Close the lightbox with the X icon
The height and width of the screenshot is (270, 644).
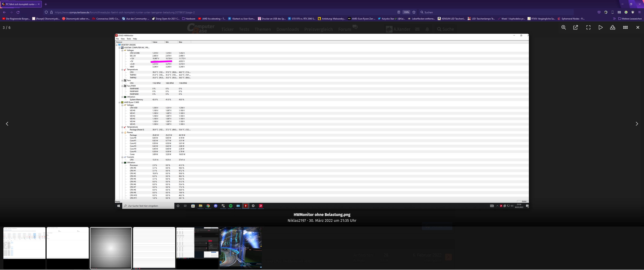637,28
